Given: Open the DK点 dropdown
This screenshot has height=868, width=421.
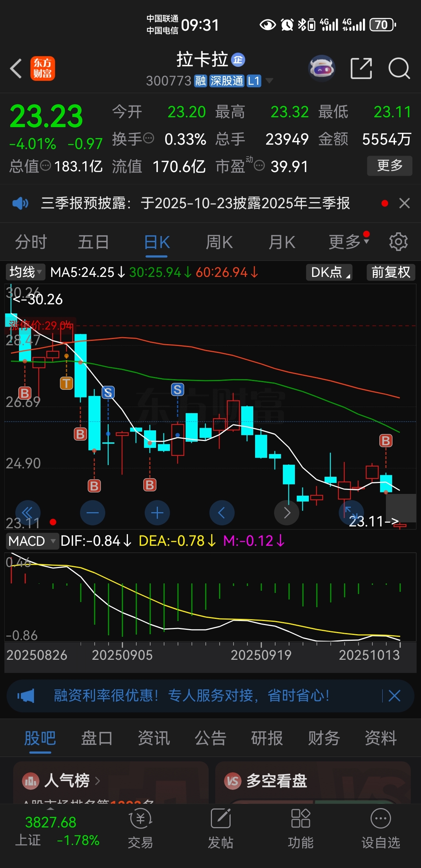Looking at the screenshot, I should [329, 272].
